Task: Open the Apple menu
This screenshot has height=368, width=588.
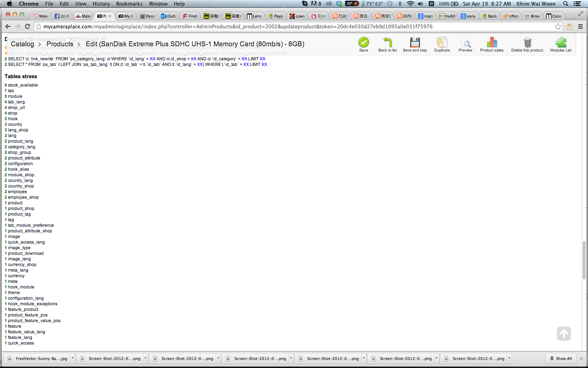Action: pyautogui.click(x=9, y=4)
